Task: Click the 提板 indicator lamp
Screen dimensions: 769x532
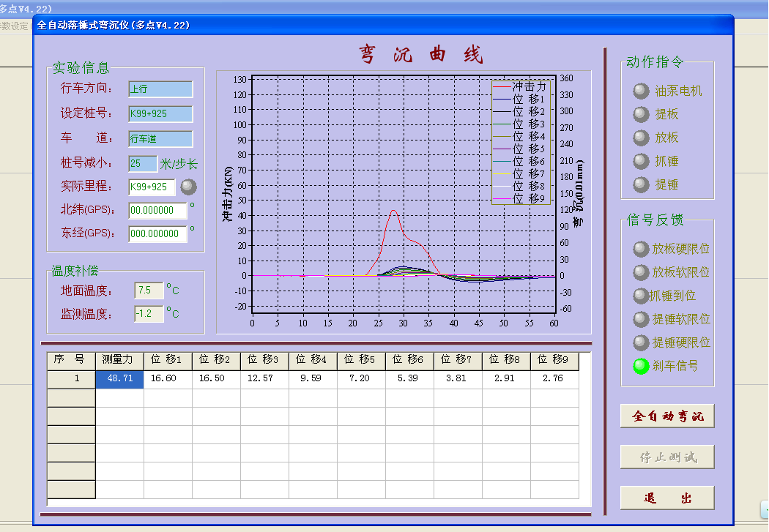Action: click(x=641, y=114)
